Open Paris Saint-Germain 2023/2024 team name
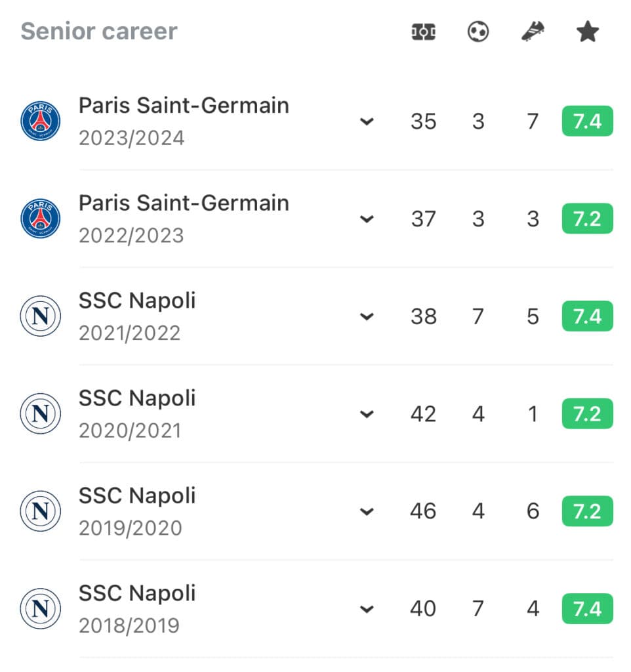This screenshot has width=631, height=672. pos(184,106)
